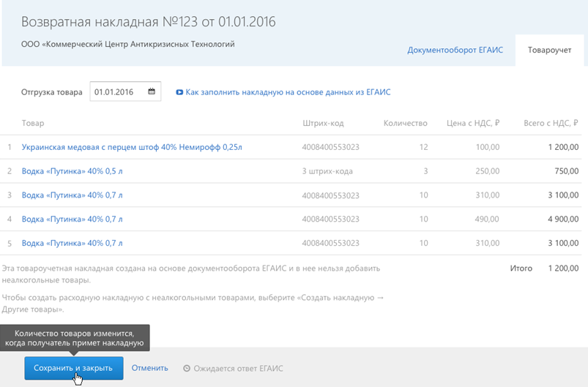Open Водка «Путинка» 40% 0,7 л in row 4
The height and width of the screenshot is (387, 588).
coord(72,219)
